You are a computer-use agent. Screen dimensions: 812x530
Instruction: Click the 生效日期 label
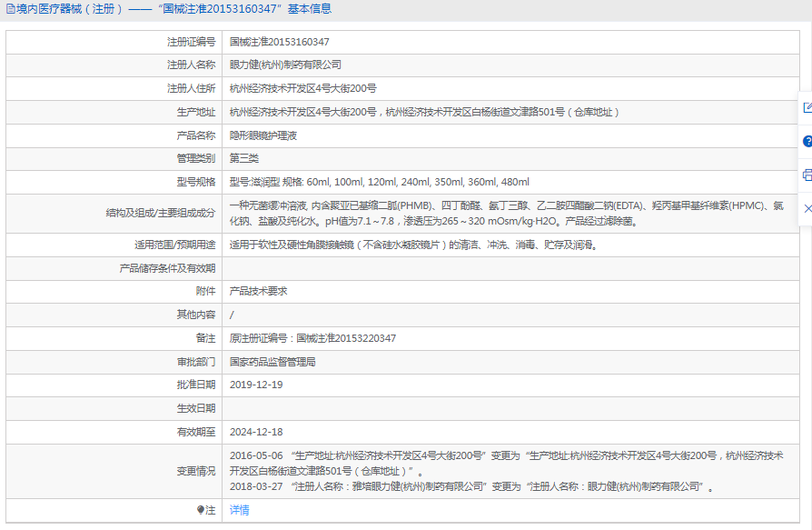tap(196, 408)
